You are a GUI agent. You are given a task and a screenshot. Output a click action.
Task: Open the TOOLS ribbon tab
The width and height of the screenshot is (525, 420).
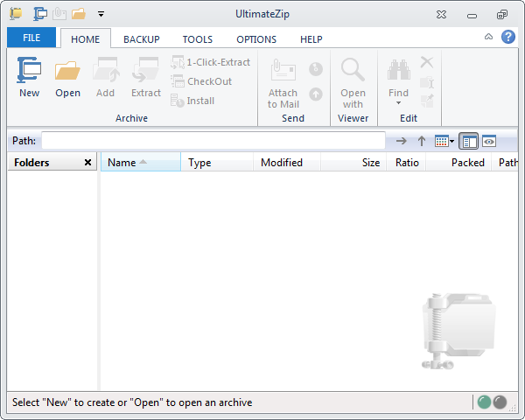coord(197,39)
